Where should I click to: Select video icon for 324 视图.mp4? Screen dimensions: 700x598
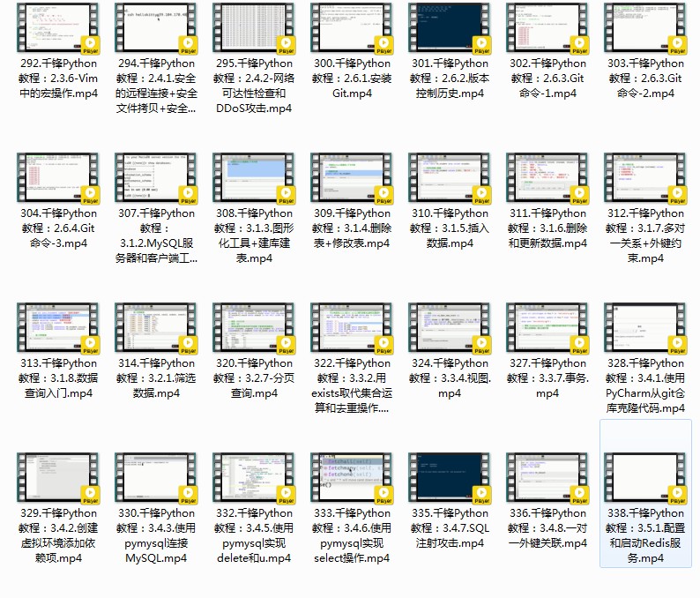point(450,328)
